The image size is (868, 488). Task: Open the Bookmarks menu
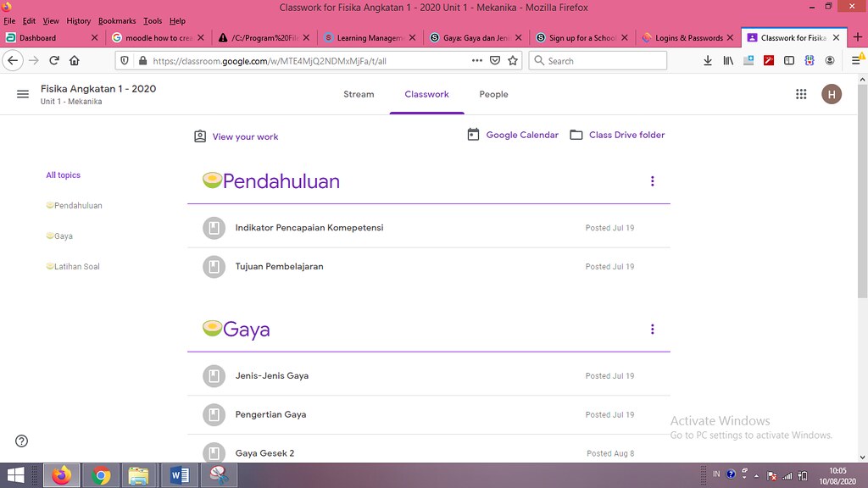tap(117, 21)
